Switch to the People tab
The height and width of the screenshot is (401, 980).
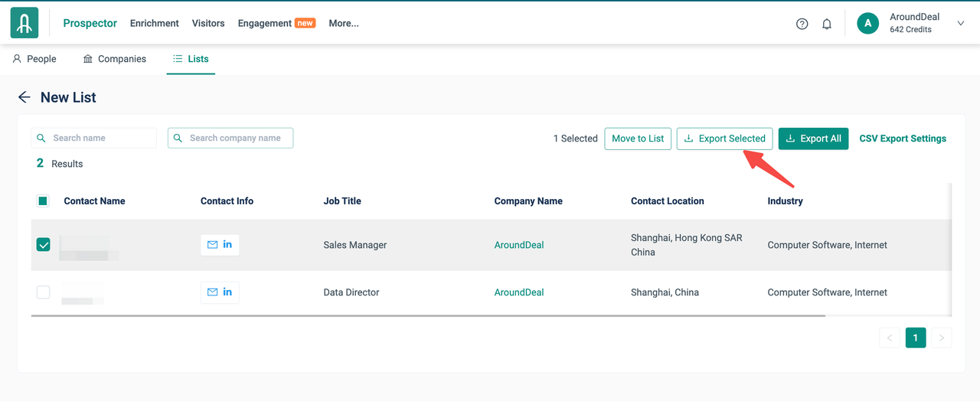pyautogui.click(x=34, y=59)
